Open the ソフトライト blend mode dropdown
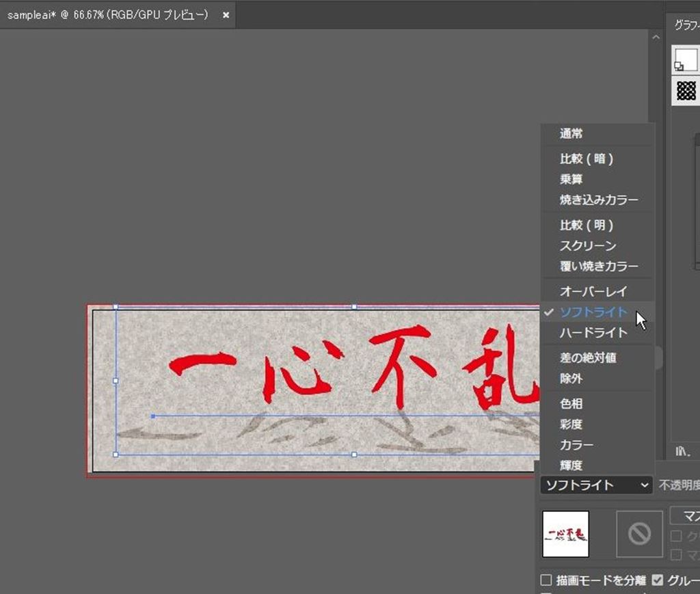 click(596, 485)
